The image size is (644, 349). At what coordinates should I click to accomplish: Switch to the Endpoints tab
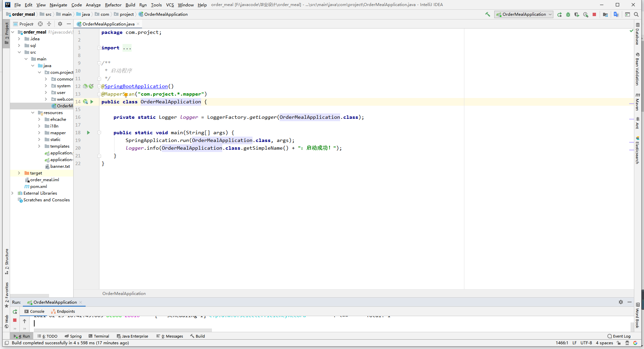point(63,311)
